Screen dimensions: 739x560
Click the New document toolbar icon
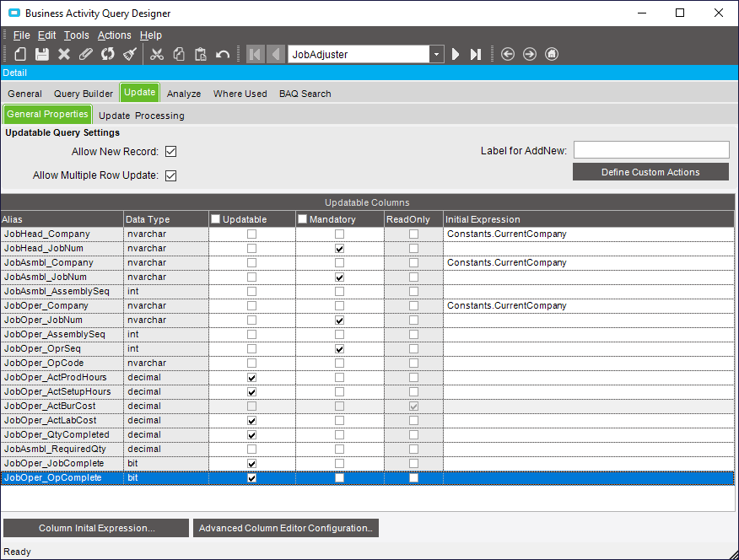click(20, 54)
